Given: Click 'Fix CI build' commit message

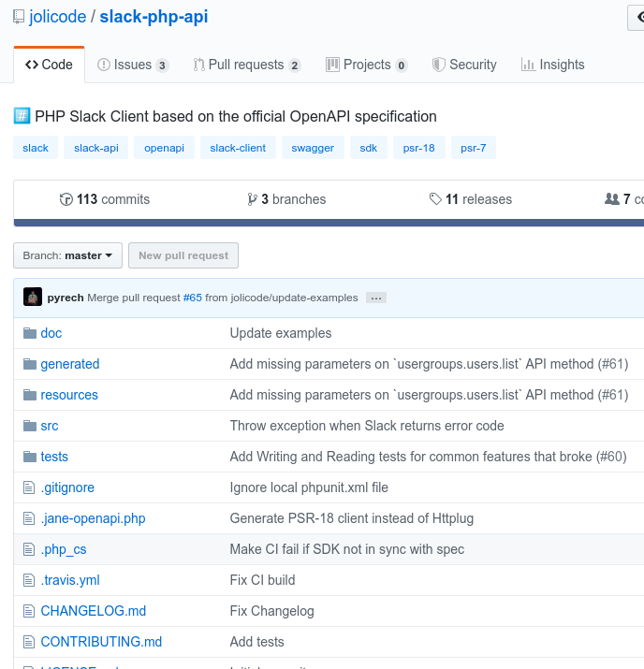Looking at the screenshot, I should (262, 580).
